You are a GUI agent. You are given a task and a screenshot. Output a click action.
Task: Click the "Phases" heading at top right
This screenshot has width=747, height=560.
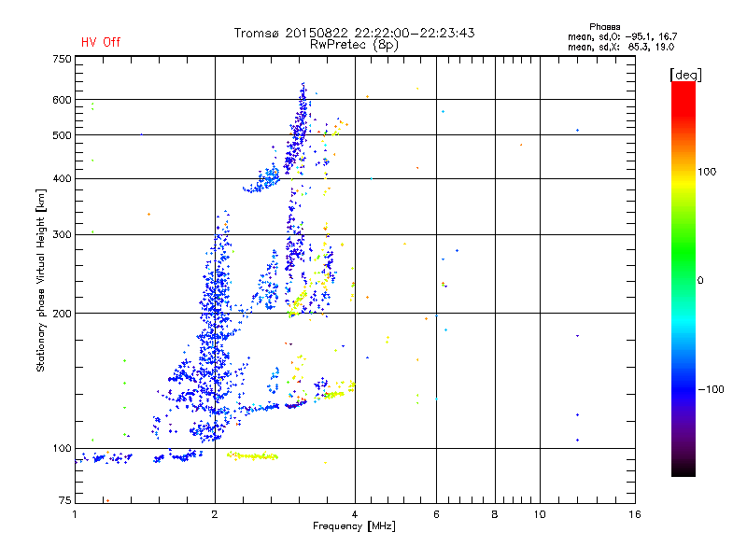pos(604,27)
